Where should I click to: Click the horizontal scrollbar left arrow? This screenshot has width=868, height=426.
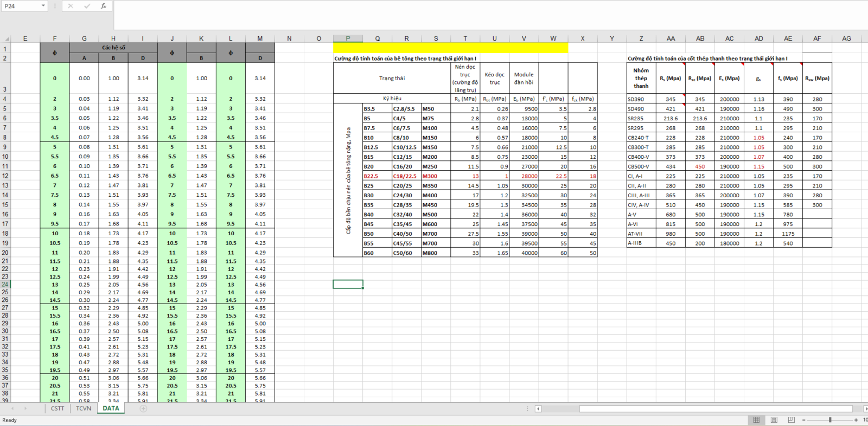click(538, 409)
